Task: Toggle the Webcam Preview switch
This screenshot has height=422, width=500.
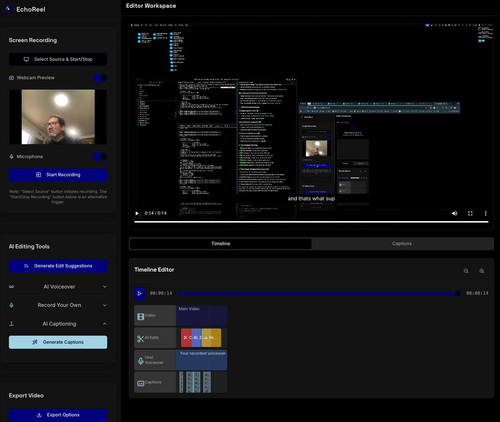Action: 100,78
